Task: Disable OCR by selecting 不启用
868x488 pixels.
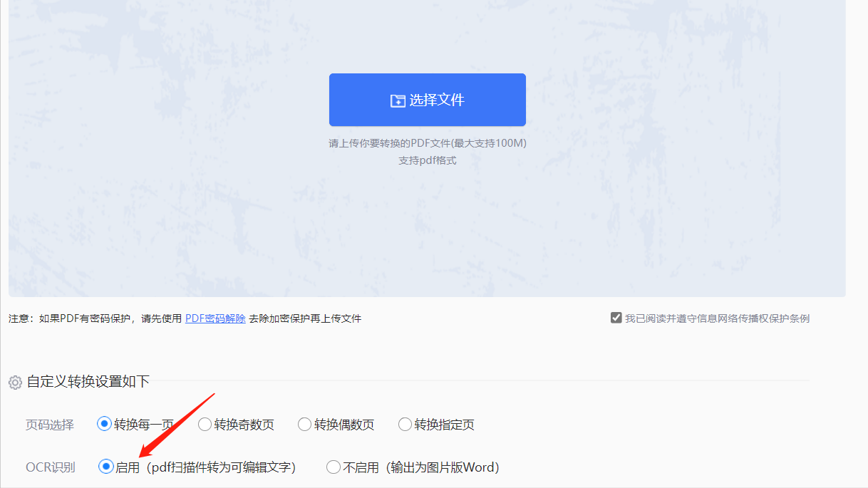Action: click(334, 467)
